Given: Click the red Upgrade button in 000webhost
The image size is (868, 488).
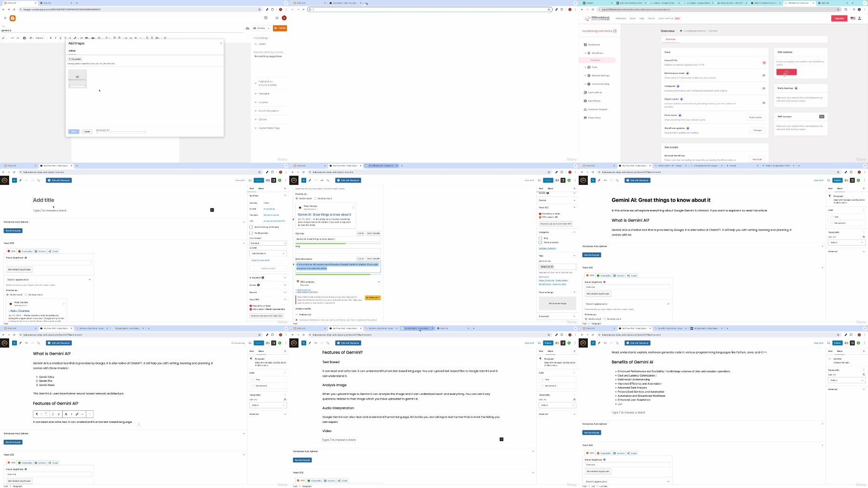Looking at the screenshot, I should pos(839,18).
